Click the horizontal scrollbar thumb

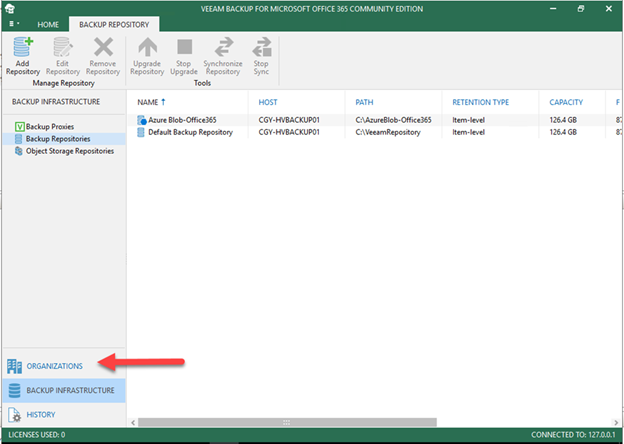(x=287, y=422)
